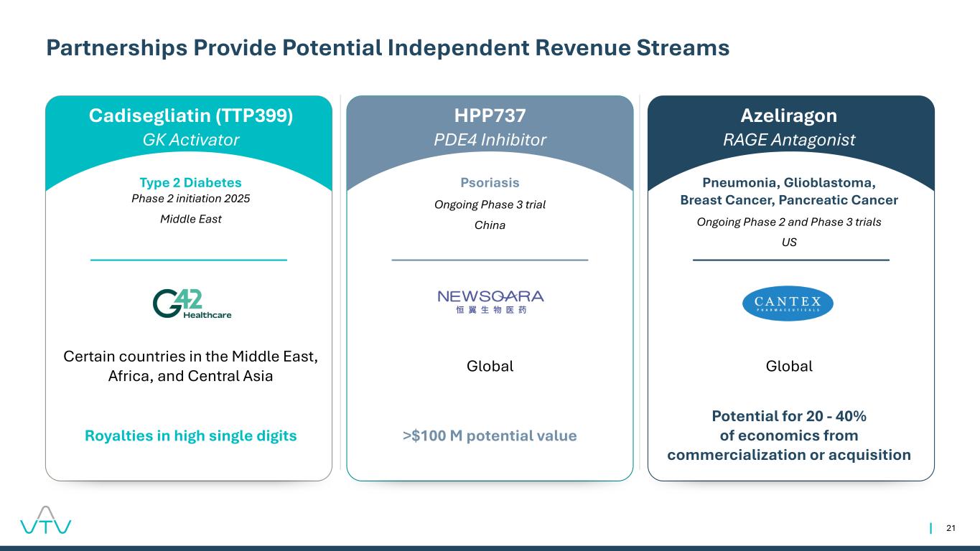The height and width of the screenshot is (551, 980).
Task: Click the slide title about Partnerships
Action: tap(388, 47)
